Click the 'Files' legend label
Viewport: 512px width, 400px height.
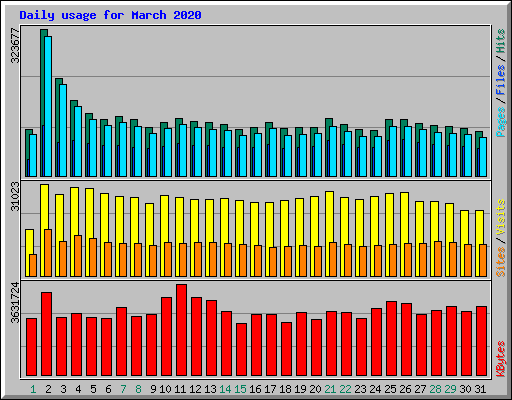[x=501, y=80]
